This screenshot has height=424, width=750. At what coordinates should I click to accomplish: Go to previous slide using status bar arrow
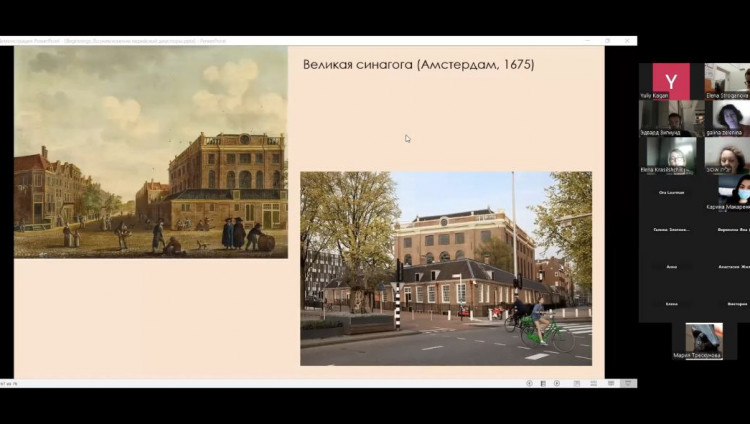click(529, 383)
